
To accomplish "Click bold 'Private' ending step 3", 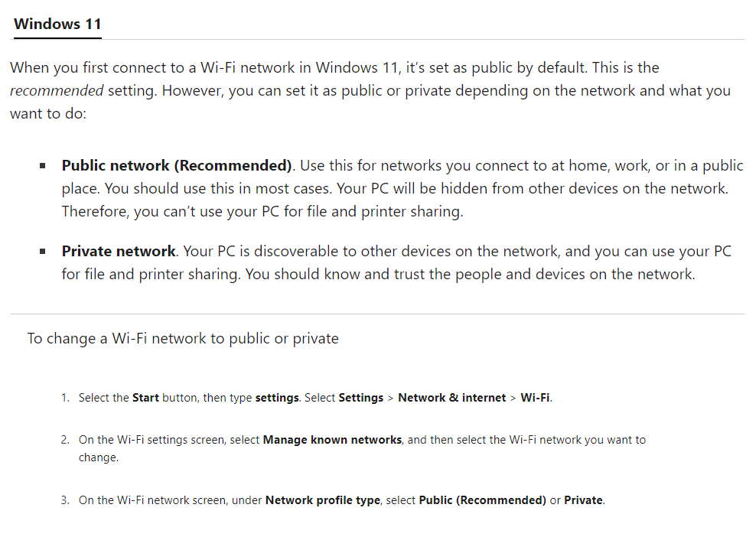I will 583,500.
